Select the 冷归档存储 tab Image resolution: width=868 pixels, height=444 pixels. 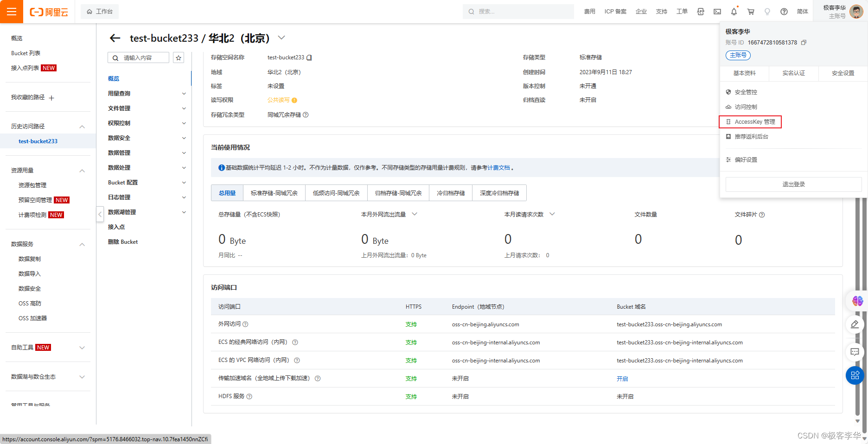pyautogui.click(x=451, y=193)
